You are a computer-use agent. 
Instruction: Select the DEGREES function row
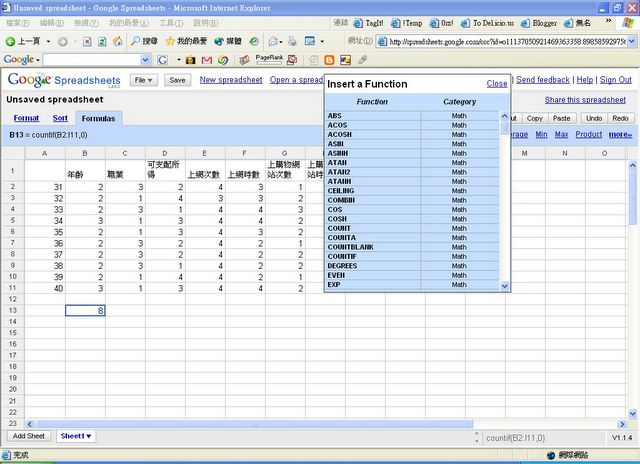pos(413,266)
